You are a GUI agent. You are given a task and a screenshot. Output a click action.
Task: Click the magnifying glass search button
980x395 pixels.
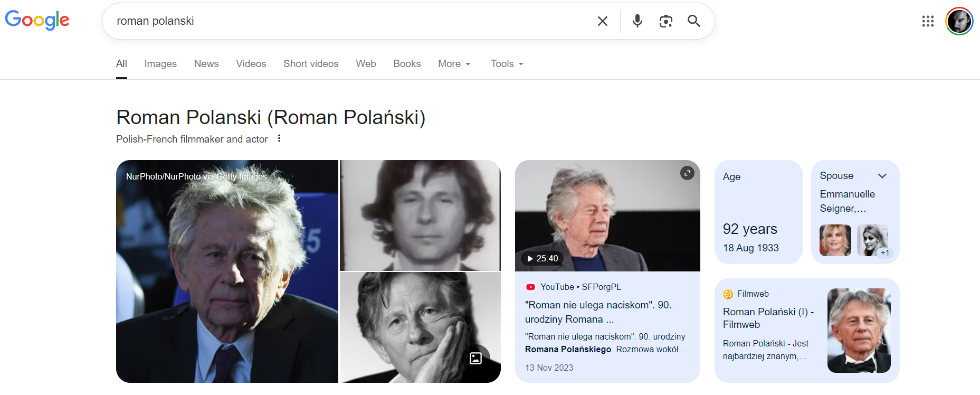click(694, 21)
